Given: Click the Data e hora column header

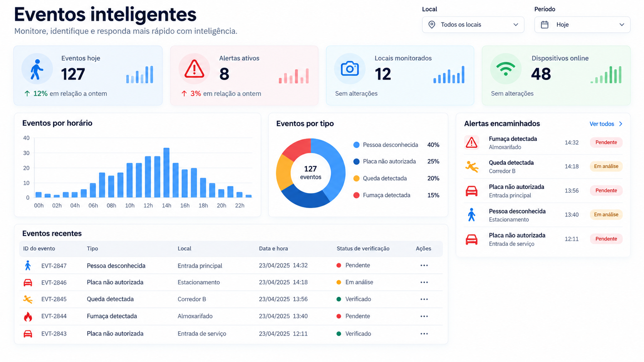Looking at the screenshot, I should [x=273, y=249].
